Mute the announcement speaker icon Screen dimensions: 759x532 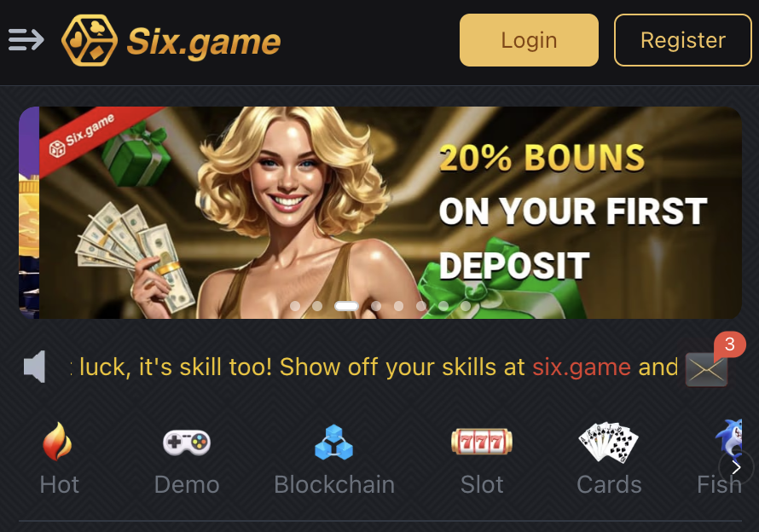click(x=35, y=367)
